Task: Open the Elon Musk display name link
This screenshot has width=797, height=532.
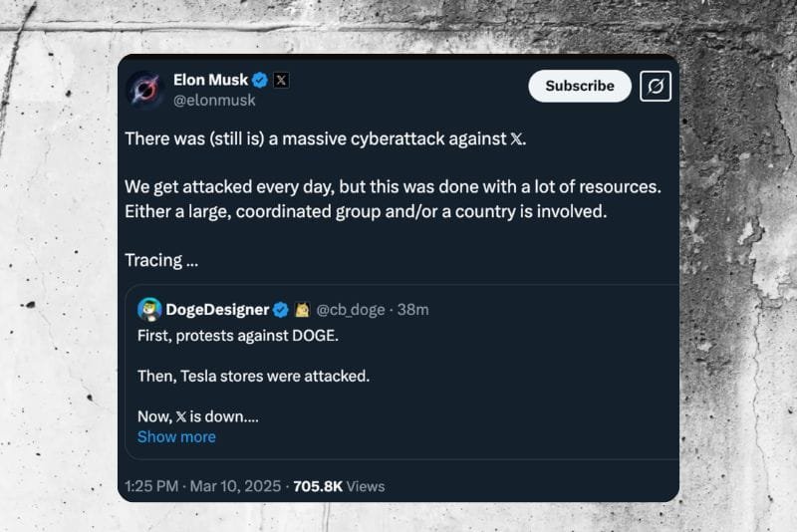Action: pyautogui.click(x=210, y=80)
